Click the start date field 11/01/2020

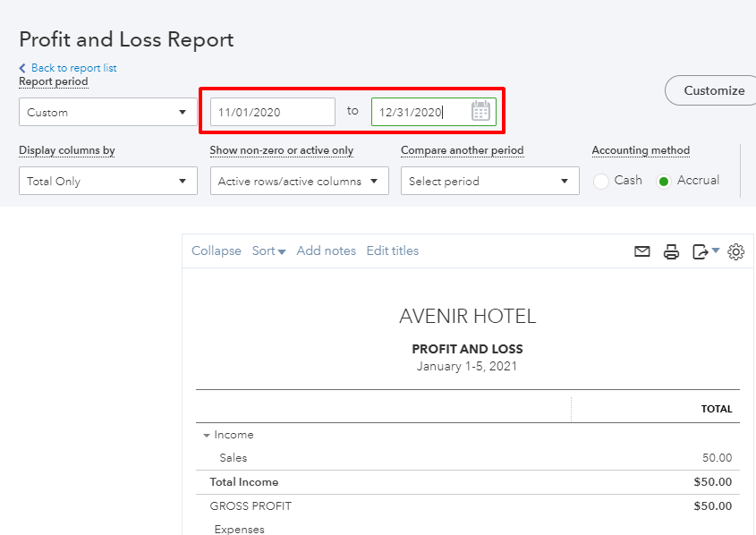pos(272,112)
